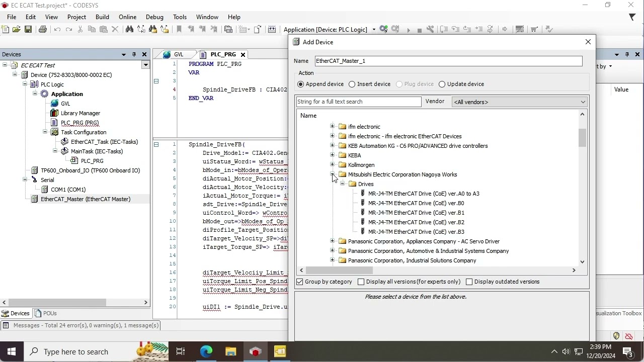The height and width of the screenshot is (362, 644).
Task: Open the Vendor dropdown
Action: [520, 102]
